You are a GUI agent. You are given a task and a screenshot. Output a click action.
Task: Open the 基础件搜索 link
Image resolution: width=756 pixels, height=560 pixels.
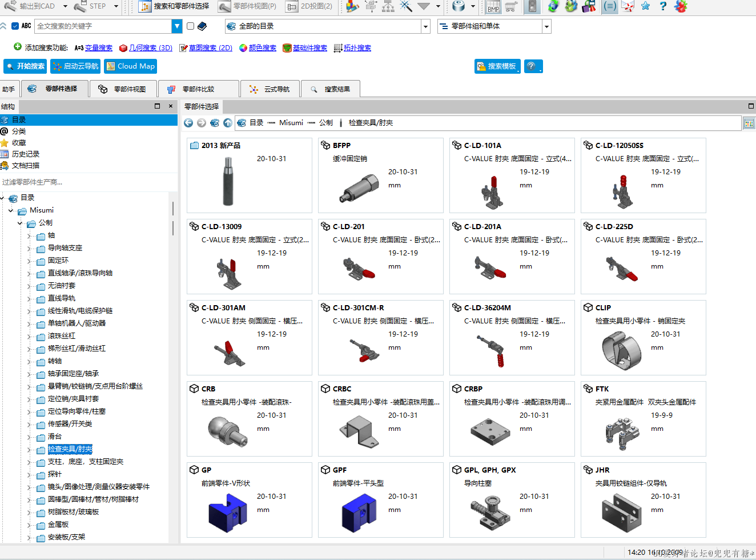pos(310,48)
